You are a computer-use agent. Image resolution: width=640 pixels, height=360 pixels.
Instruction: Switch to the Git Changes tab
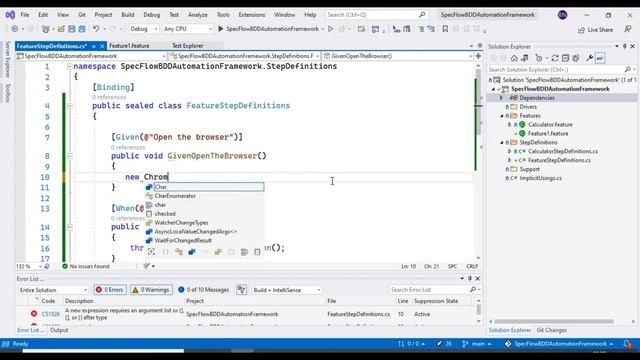coord(551,330)
